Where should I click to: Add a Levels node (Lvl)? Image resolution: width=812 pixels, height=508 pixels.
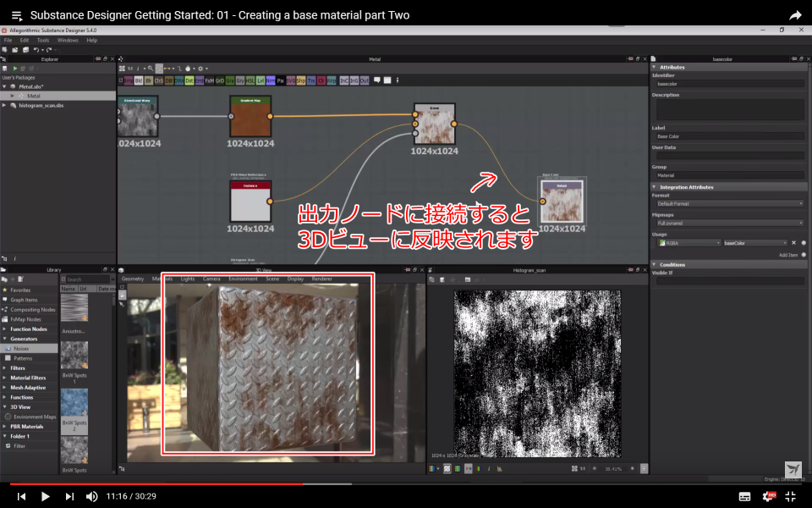coord(261,80)
